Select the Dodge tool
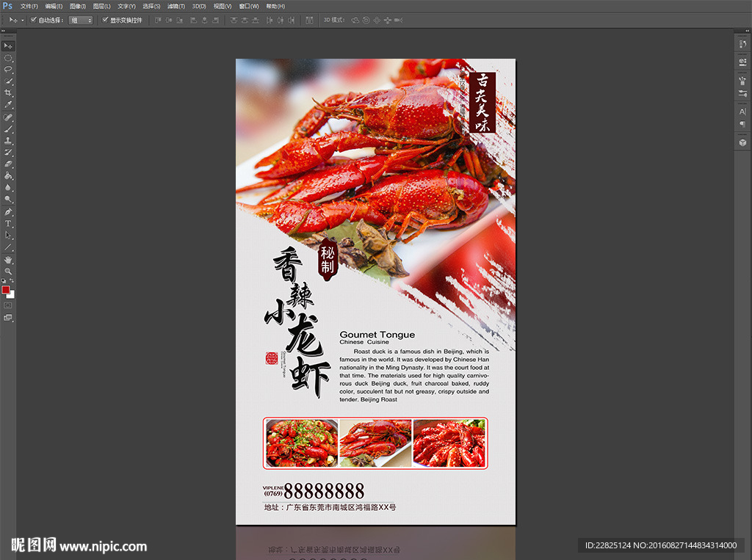752x560 pixels. point(8,199)
